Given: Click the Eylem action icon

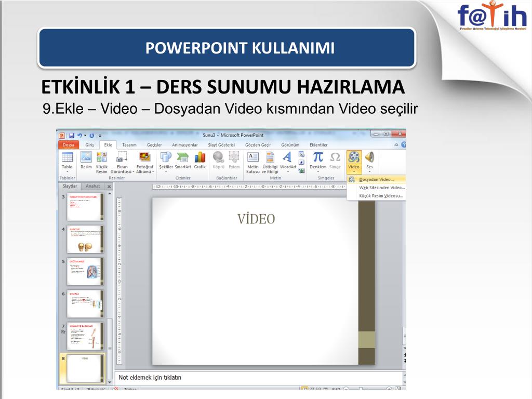Looking at the screenshot, I should click(234, 157).
